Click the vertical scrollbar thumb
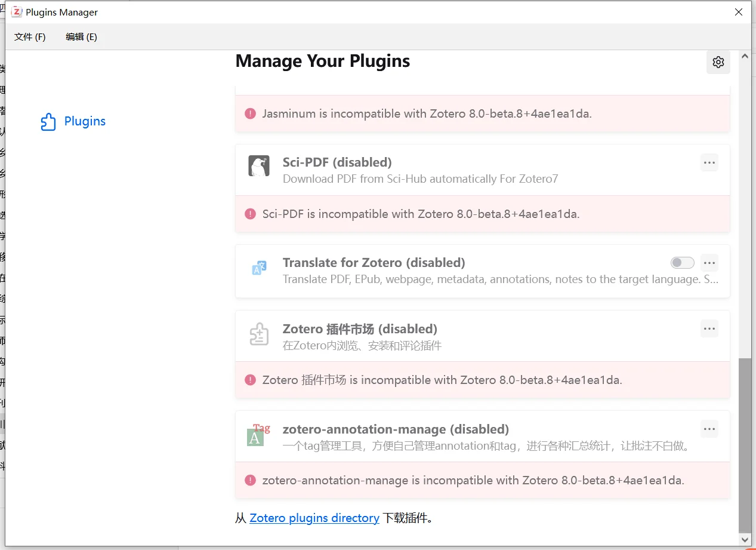 click(745, 445)
